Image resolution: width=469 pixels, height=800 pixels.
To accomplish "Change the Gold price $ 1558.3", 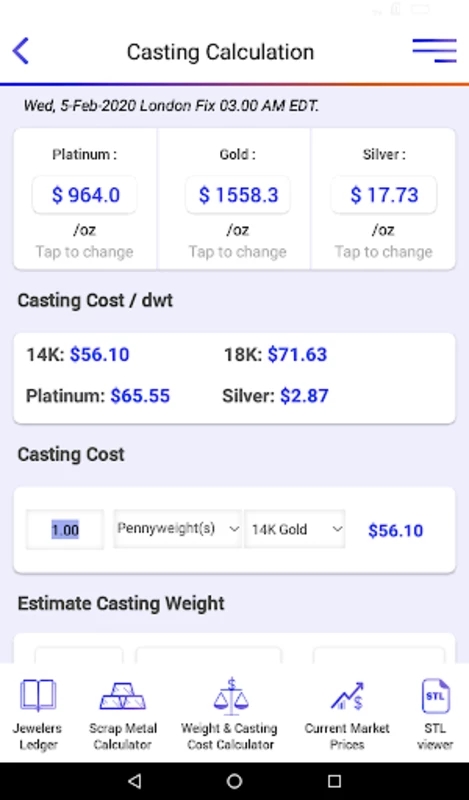I will point(238,195).
